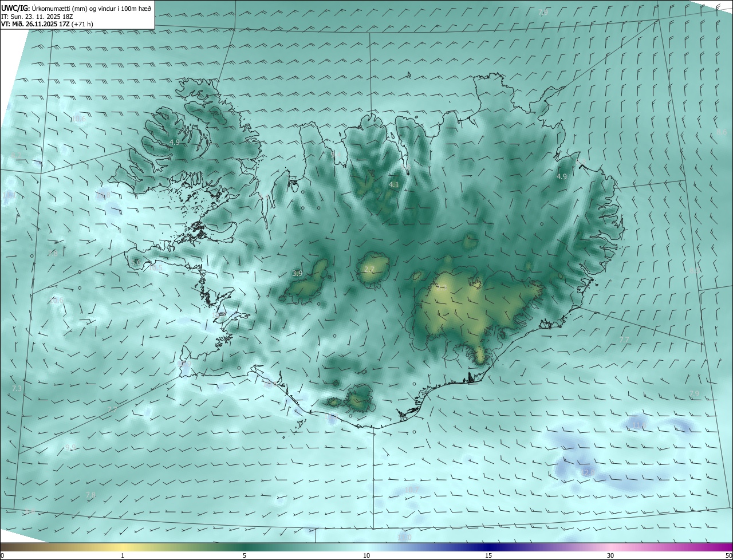Click the valid time 'VT: Mið. 26.11.2025 17Z (+71 h)'
The height and width of the screenshot is (560, 733).
[x=47, y=24]
